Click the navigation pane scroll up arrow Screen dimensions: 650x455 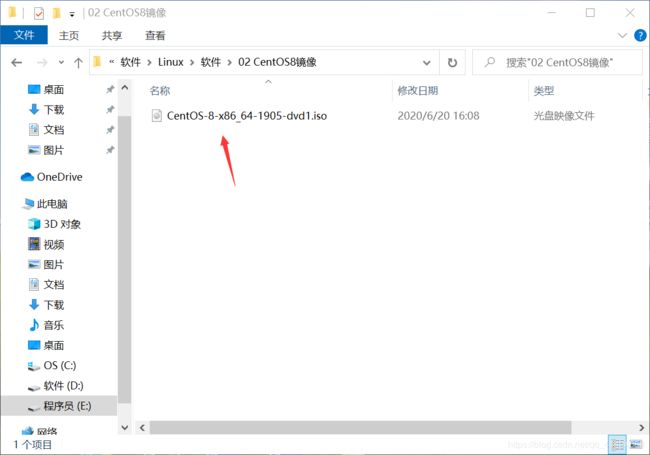coord(125,88)
